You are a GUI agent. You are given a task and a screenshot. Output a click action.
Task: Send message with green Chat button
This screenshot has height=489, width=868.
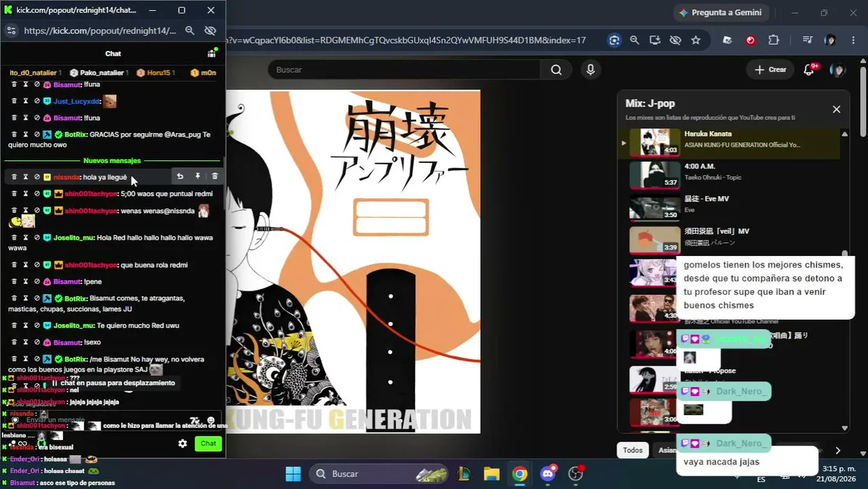(209, 443)
